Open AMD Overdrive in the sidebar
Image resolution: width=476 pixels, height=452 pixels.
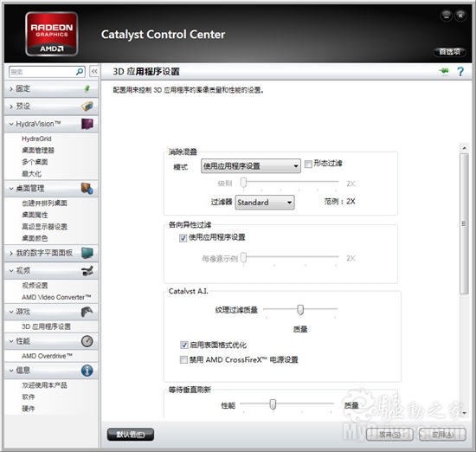tap(47, 356)
